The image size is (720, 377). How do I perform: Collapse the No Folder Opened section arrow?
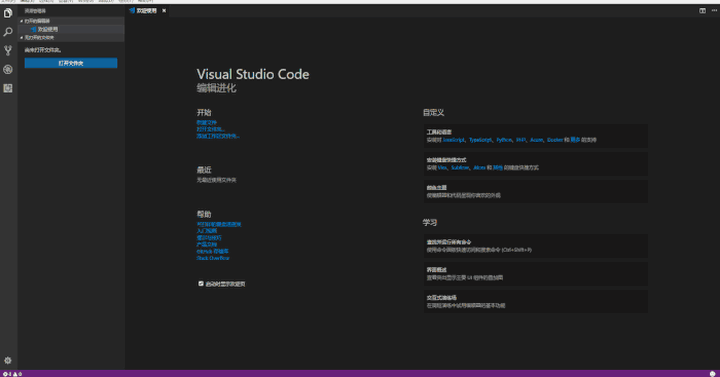pyautogui.click(x=21, y=38)
